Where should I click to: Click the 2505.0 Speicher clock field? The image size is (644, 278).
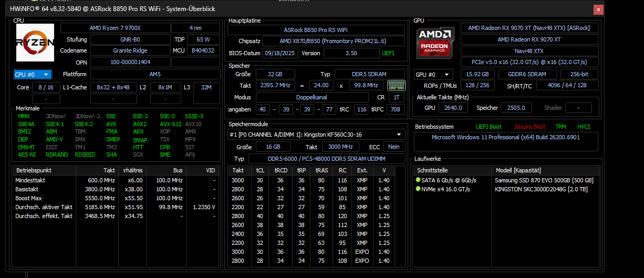(x=516, y=108)
